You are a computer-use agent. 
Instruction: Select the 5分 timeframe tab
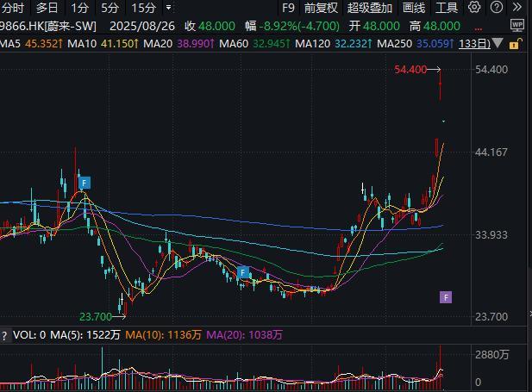110,8
